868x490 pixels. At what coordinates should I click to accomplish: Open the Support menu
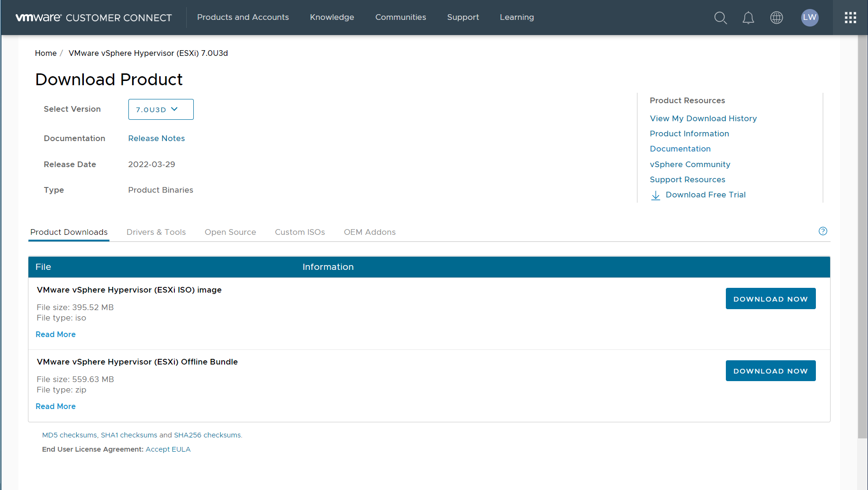coord(463,17)
